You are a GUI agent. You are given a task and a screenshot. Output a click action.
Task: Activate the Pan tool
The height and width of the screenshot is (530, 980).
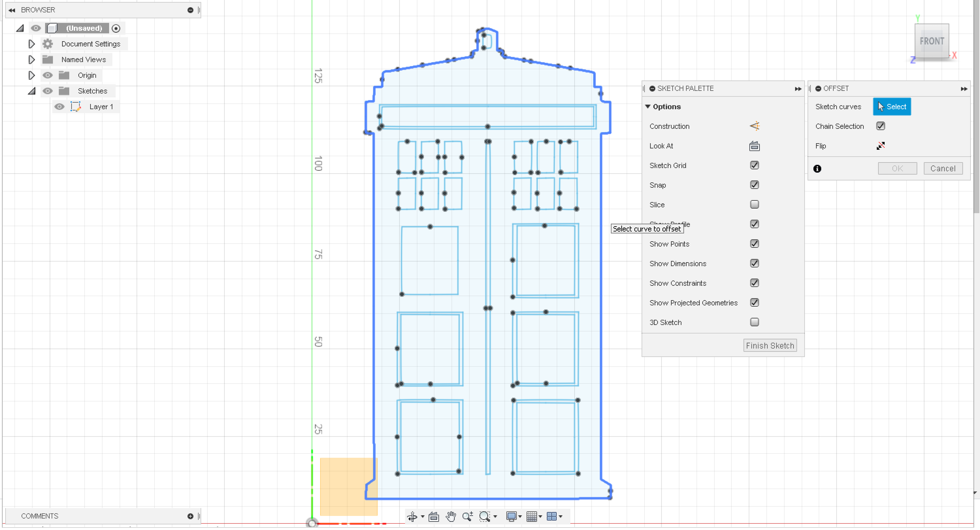(x=451, y=517)
